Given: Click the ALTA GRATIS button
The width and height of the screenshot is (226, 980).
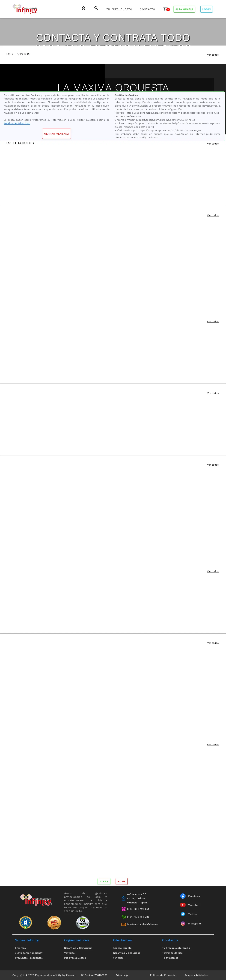Looking at the screenshot, I should coord(184,9).
